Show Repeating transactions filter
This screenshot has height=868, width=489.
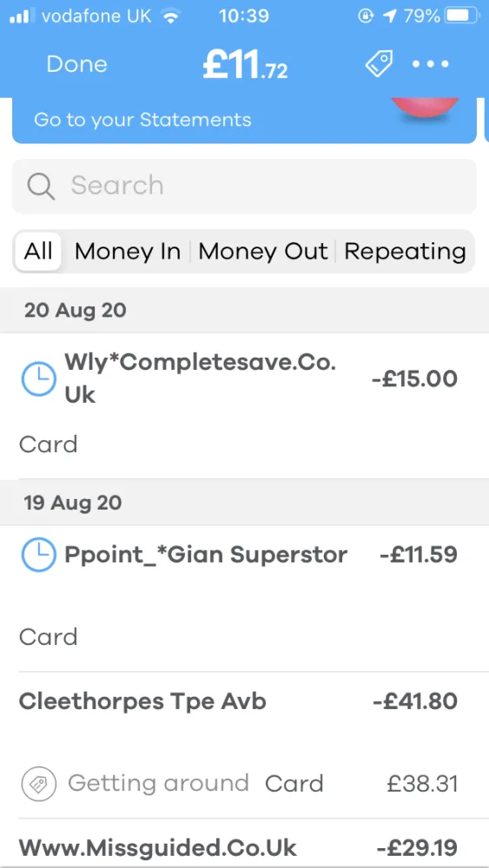pos(405,252)
